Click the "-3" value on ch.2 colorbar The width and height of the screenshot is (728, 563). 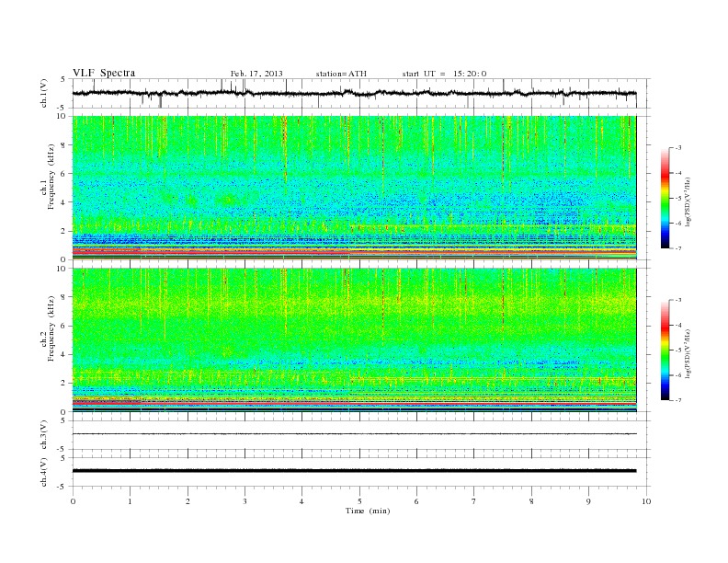coord(677,300)
